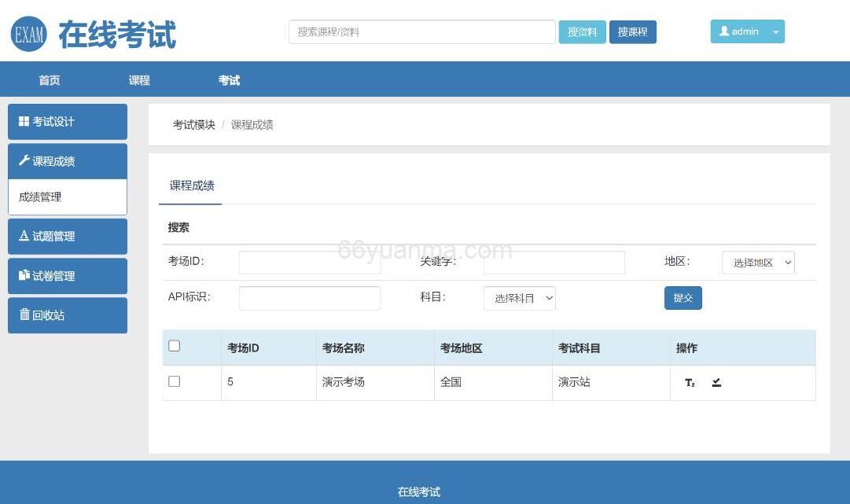Toggle the select-all checkbox in table header
Image resolution: width=850 pixels, height=504 pixels.
(175, 345)
